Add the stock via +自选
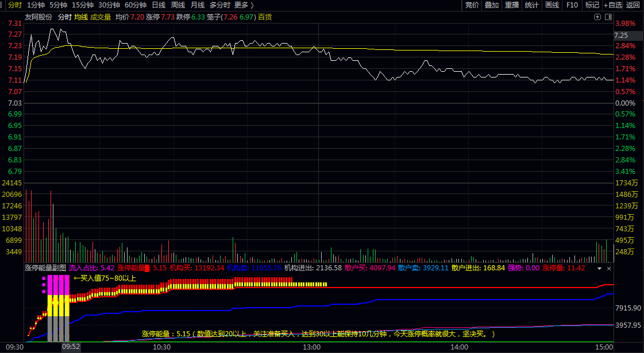The width and height of the screenshot is (644, 353). (612, 5)
